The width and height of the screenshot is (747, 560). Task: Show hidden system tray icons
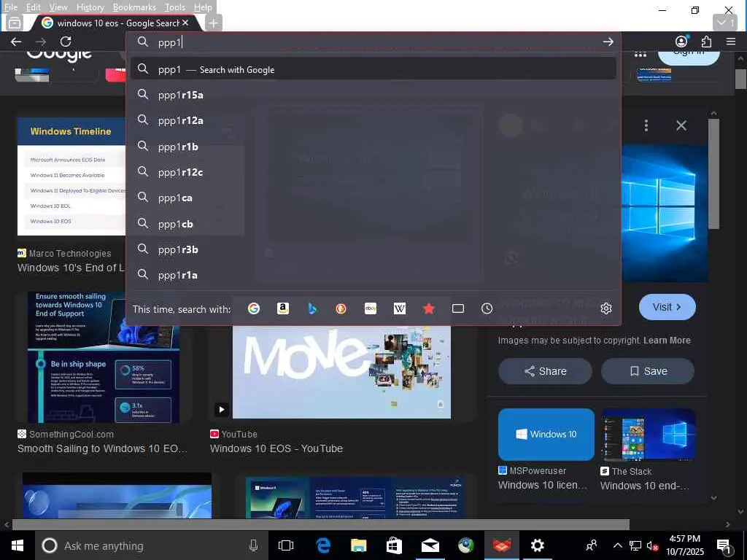tap(617, 545)
